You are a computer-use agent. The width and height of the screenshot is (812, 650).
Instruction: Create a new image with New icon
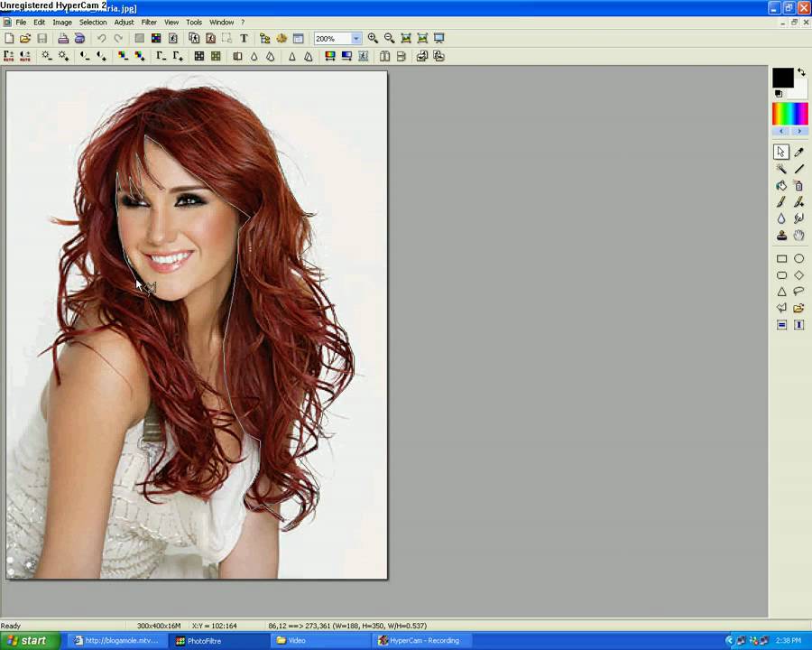pyautogui.click(x=9, y=38)
